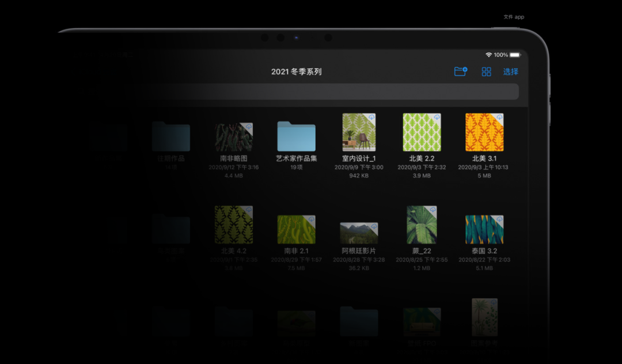Click the 北美 3.1 file name
622x364 pixels.
tap(484, 158)
